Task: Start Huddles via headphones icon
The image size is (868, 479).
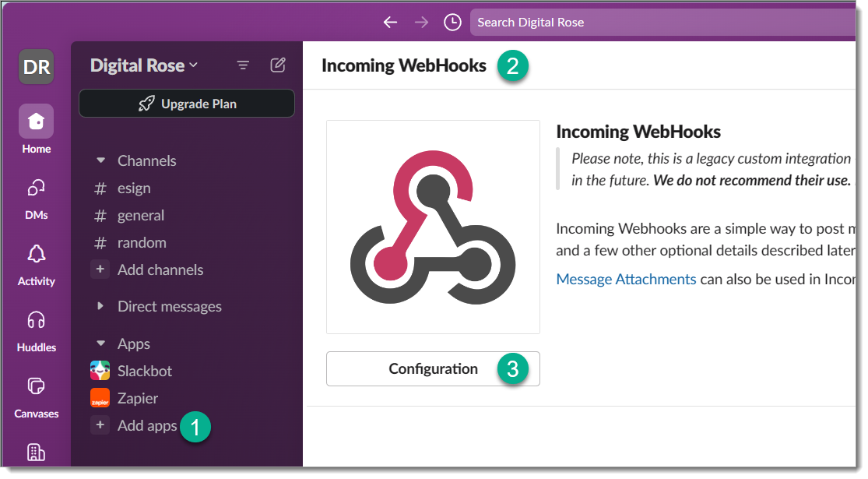Action: (37, 321)
